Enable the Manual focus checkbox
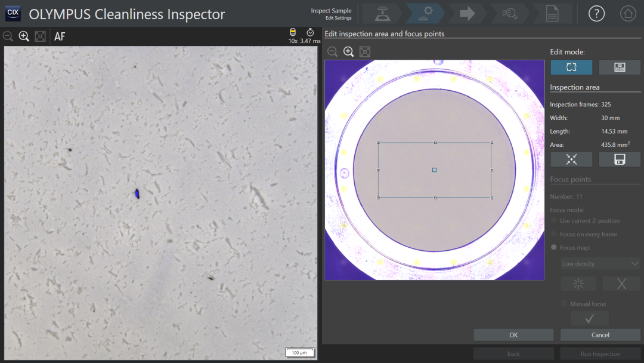Image resolution: width=644 pixels, height=363 pixels. tap(564, 304)
